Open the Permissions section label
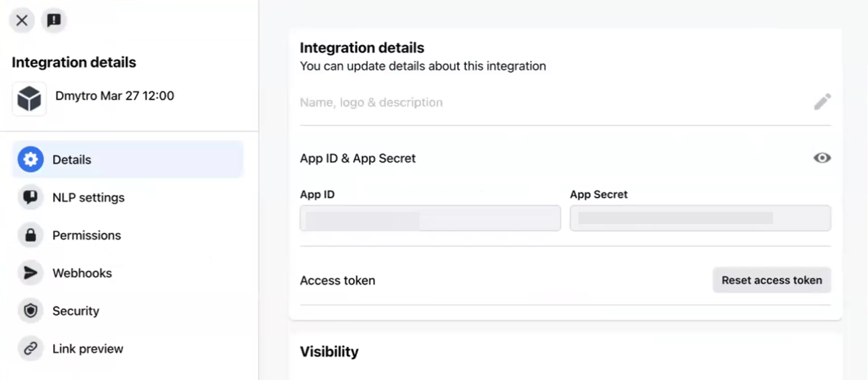The image size is (868, 380). (87, 235)
